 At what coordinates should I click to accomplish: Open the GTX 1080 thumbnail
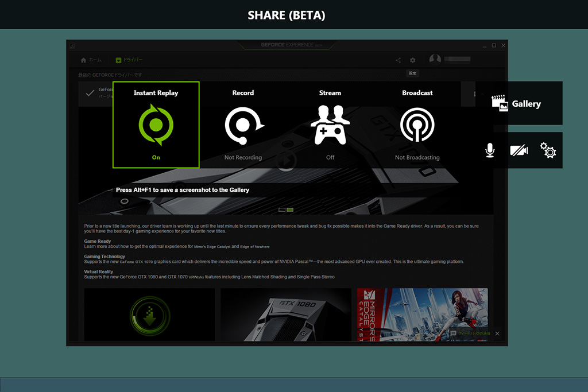(x=286, y=315)
